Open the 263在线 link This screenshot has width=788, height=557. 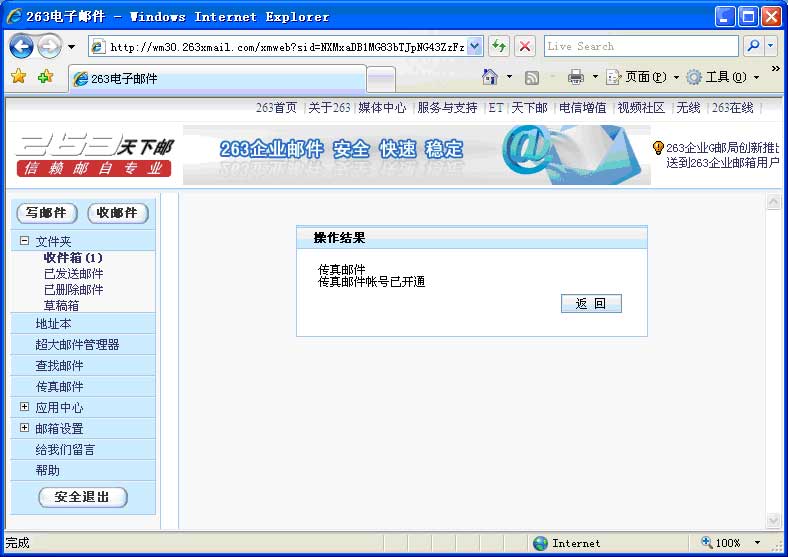click(732, 108)
